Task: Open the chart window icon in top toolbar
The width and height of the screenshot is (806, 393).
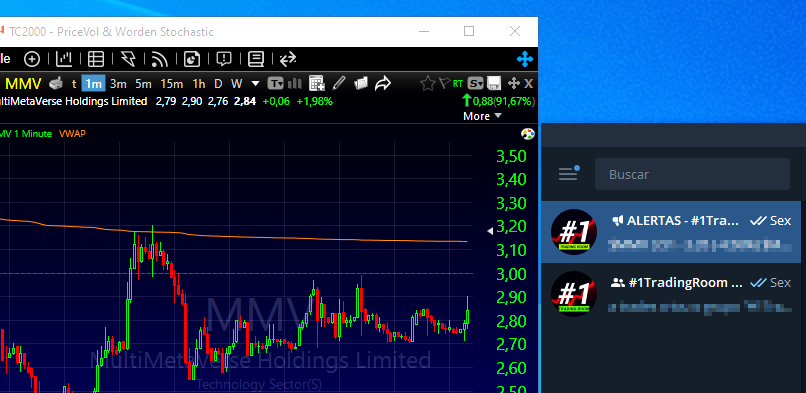Action: pyautogui.click(x=64, y=60)
